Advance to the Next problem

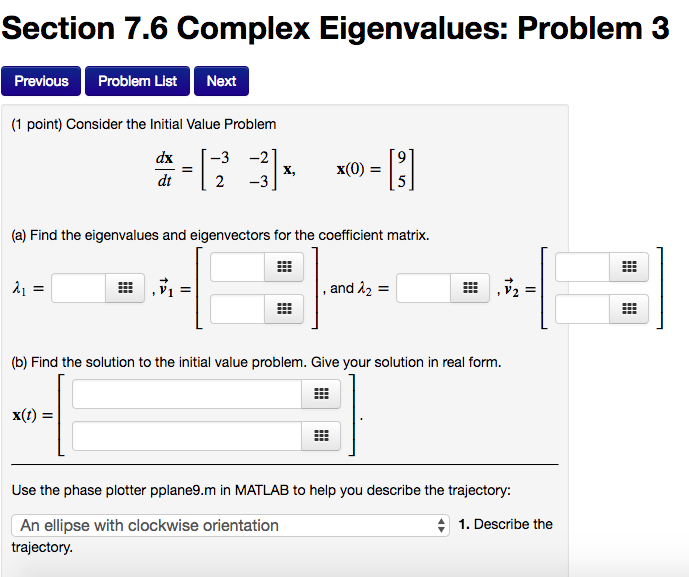(x=221, y=81)
